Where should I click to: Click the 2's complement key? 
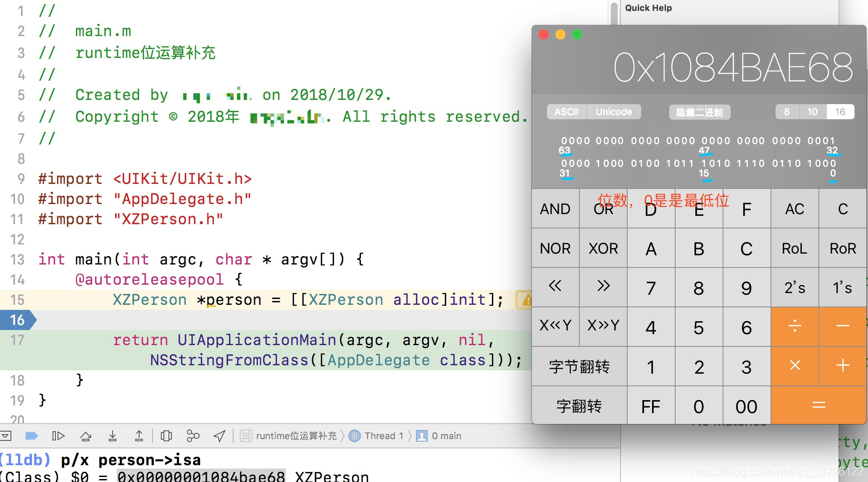click(794, 287)
